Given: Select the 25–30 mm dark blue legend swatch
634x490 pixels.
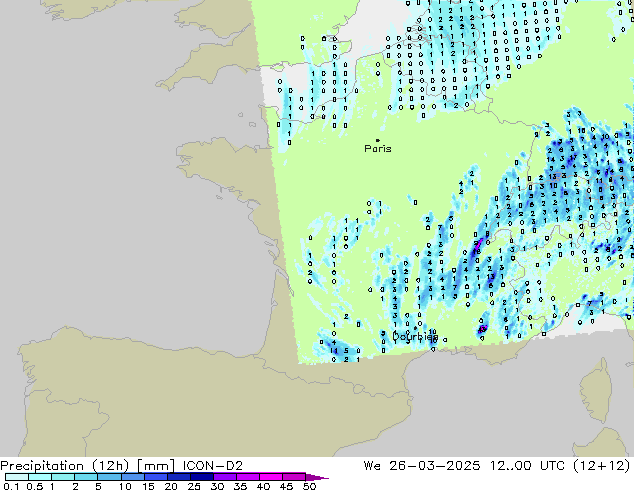Looking at the screenshot, I should (x=202, y=477).
